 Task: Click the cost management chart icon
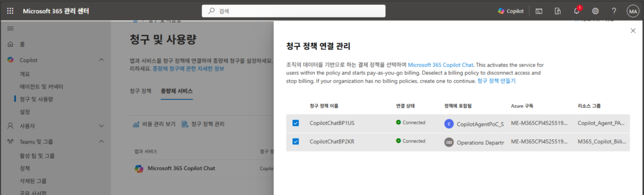[x=136, y=124]
